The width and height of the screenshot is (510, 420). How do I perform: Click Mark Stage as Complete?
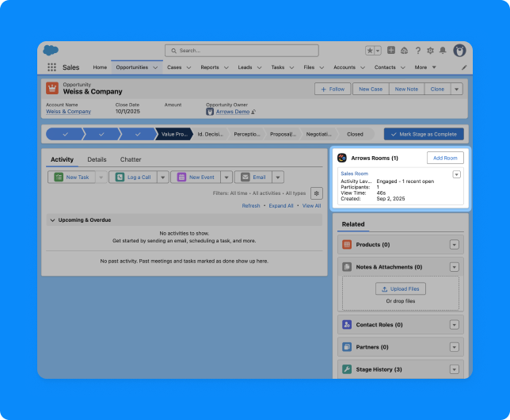[x=424, y=134]
